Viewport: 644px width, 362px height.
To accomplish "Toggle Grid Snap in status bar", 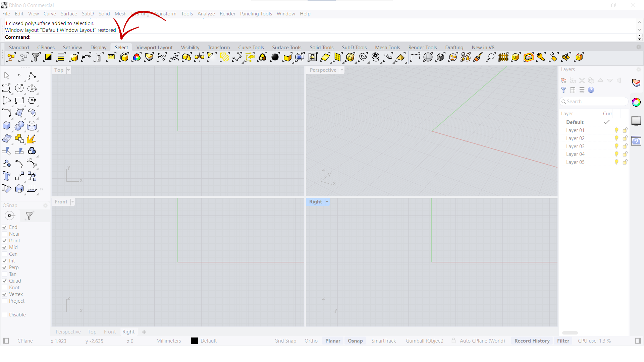I will (x=285, y=341).
